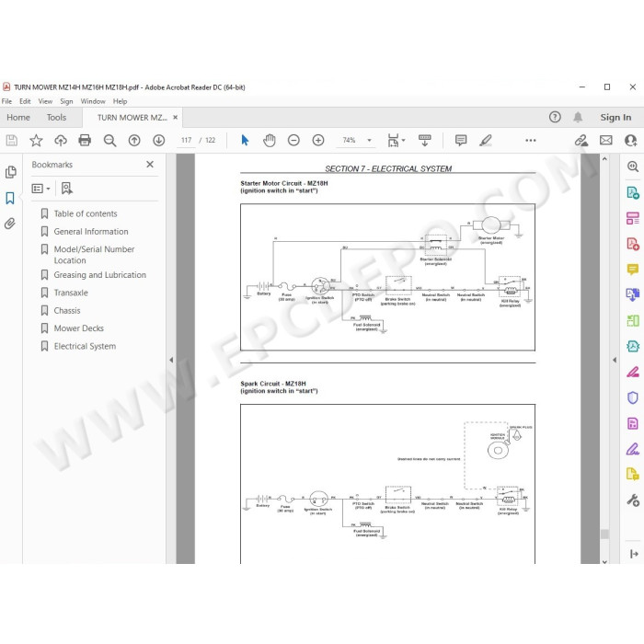This screenshot has width=644, height=644.
Task: Click the page number field showing 117
Action: tap(187, 140)
